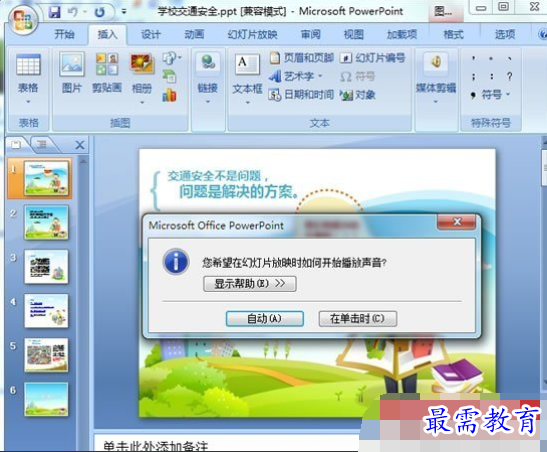Click 媒体剪辑 speaker icon
The width and height of the screenshot is (547, 452).
436,63
